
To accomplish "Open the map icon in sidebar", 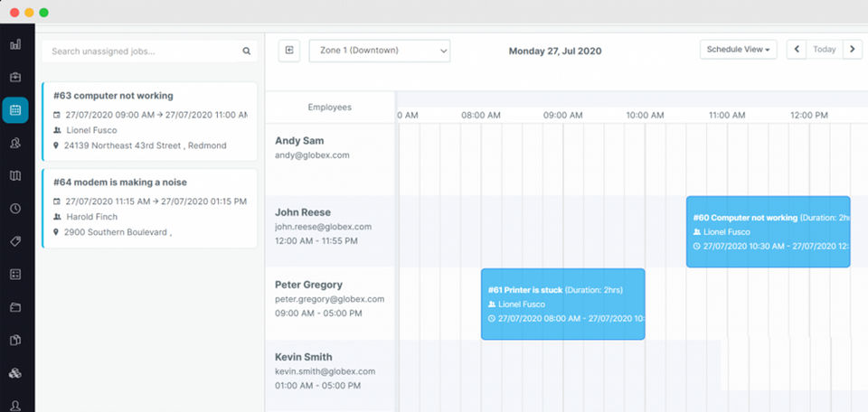I will [15, 176].
